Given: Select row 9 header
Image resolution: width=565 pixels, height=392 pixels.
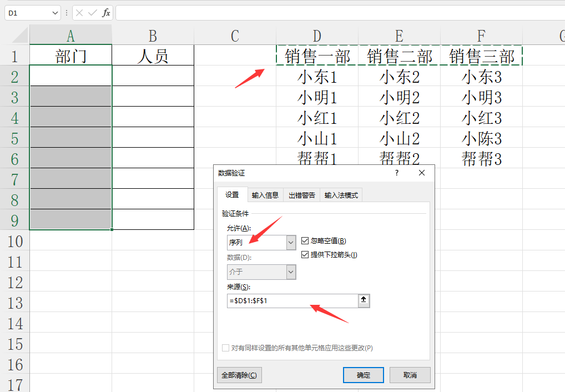Looking at the screenshot, I should 14,220.
